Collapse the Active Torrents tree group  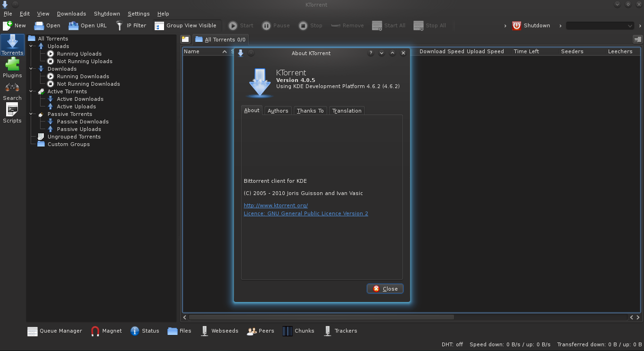[x=32, y=91]
